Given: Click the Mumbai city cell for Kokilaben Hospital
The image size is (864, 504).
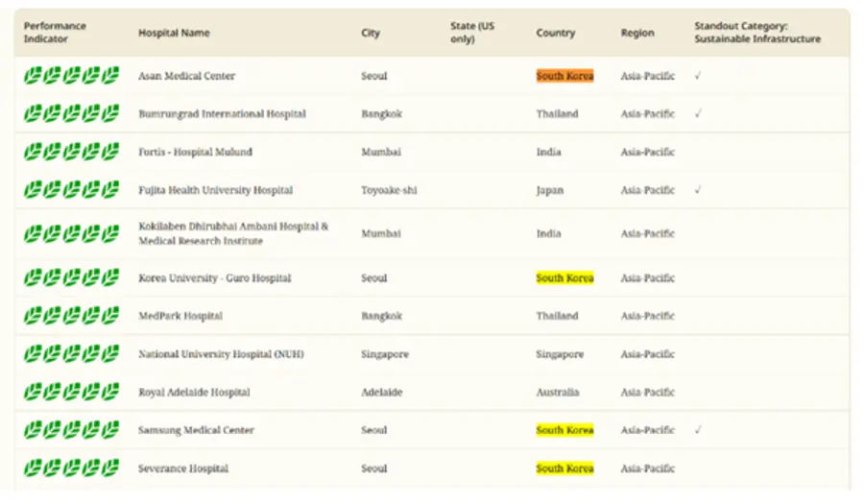Looking at the screenshot, I should click(x=381, y=233).
